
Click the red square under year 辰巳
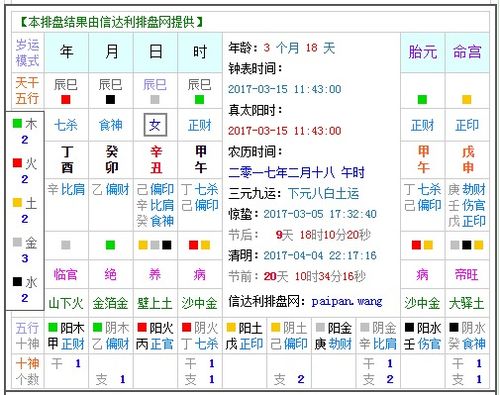[66, 100]
